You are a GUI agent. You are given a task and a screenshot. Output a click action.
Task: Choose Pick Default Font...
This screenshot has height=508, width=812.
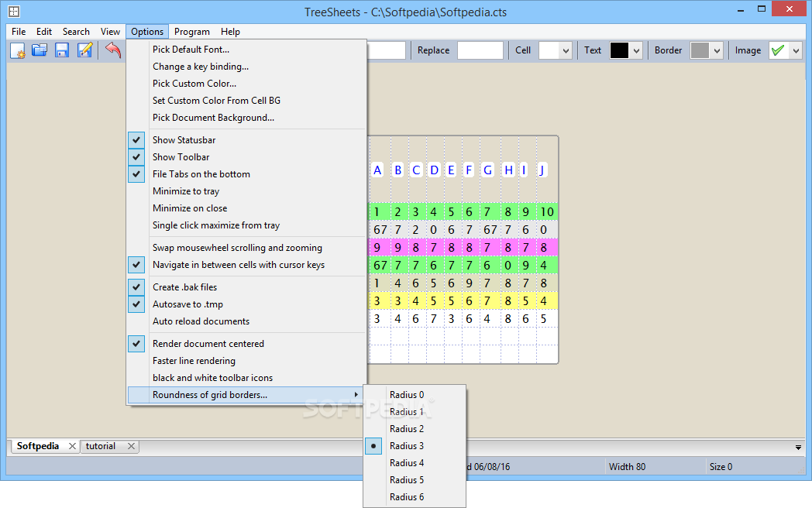(x=246, y=50)
